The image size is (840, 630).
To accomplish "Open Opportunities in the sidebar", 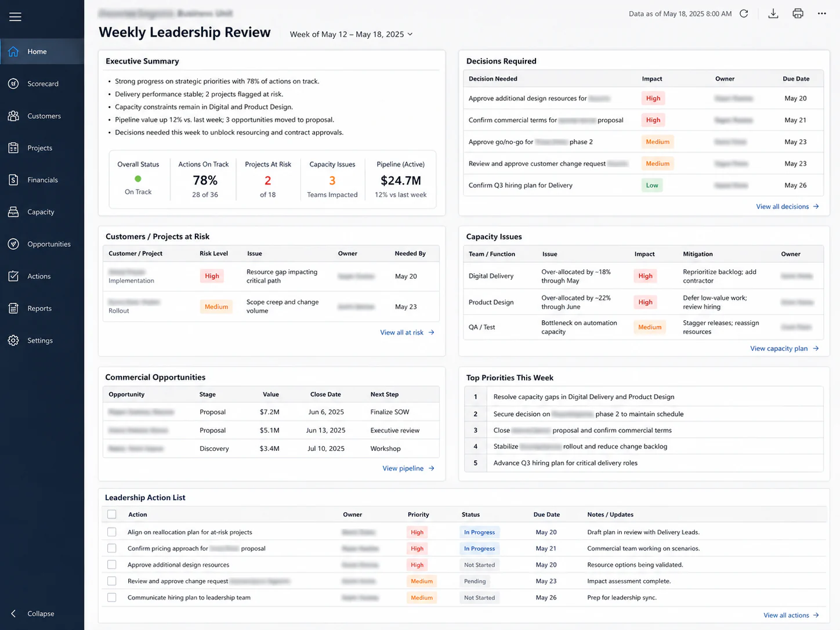I will click(42, 244).
